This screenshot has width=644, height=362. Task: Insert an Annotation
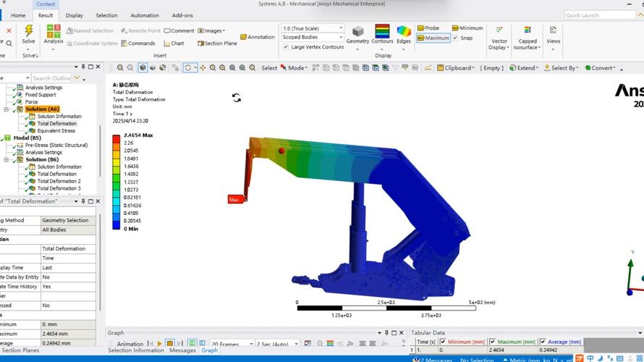tap(258, 37)
